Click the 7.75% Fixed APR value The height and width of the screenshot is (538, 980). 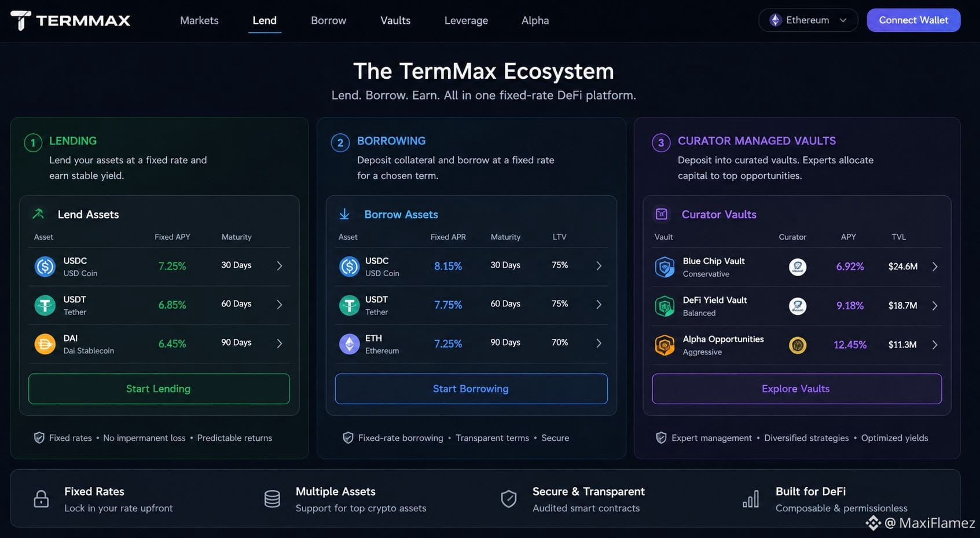(x=448, y=305)
